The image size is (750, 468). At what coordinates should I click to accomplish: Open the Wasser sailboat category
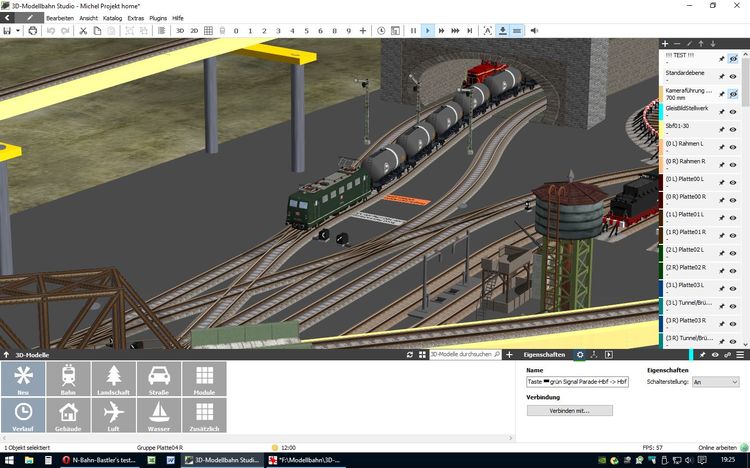[159, 416]
